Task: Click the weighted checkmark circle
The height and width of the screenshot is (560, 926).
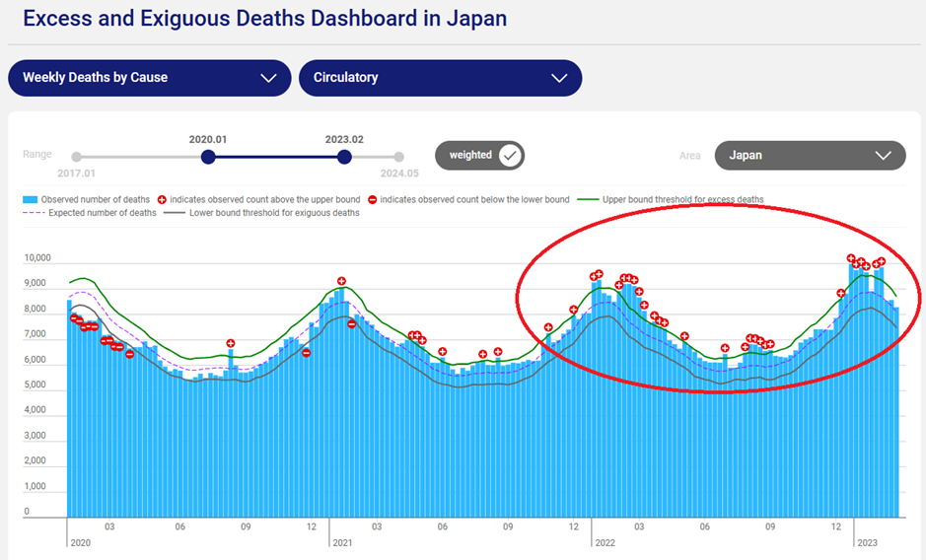Action: (510, 155)
